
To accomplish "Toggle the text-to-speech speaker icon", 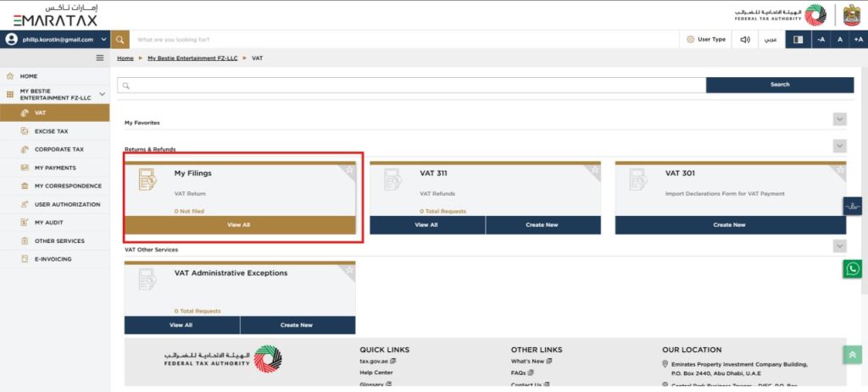I will (745, 39).
